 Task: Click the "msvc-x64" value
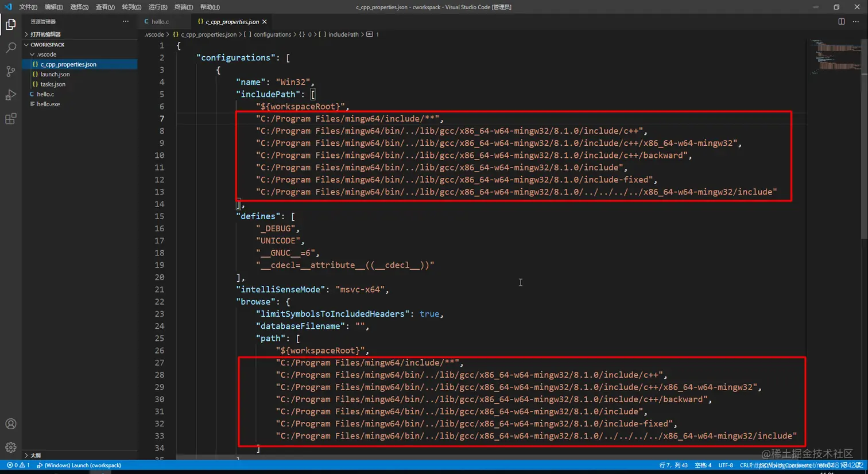[360, 290]
